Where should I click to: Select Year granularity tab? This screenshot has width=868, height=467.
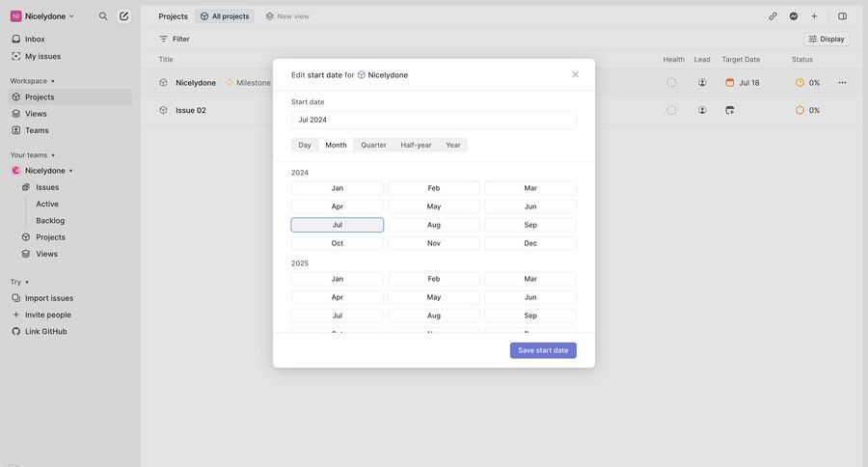[453, 145]
